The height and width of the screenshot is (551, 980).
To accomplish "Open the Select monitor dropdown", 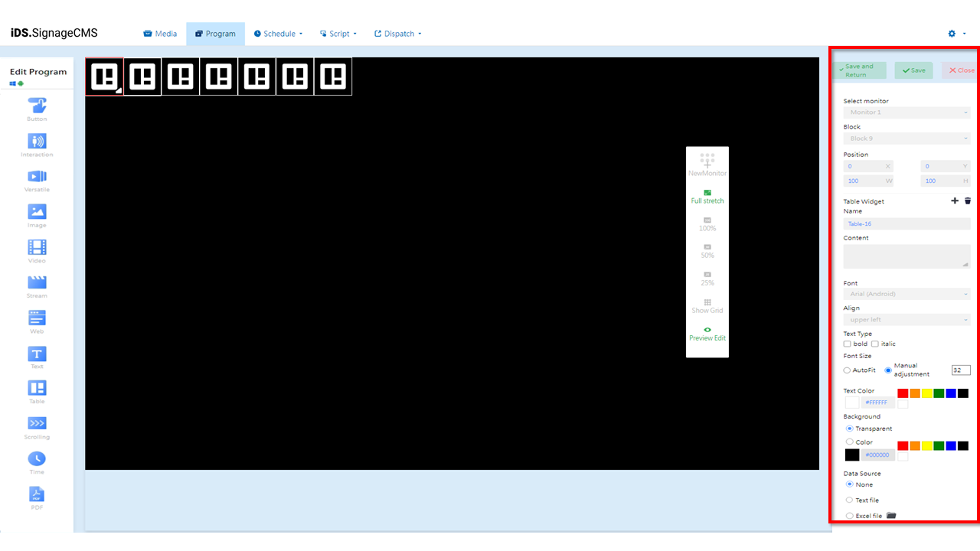I will click(x=906, y=112).
